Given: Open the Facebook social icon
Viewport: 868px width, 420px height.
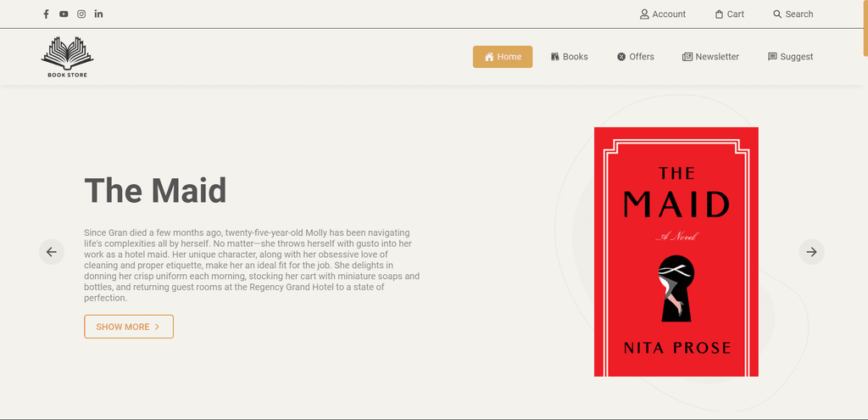Looking at the screenshot, I should pos(46,14).
